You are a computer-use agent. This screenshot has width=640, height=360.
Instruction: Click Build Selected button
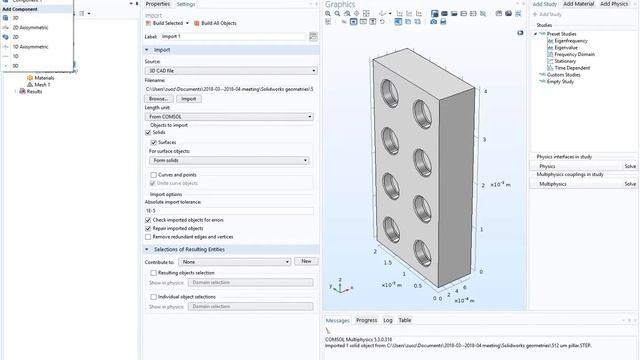[x=164, y=23]
